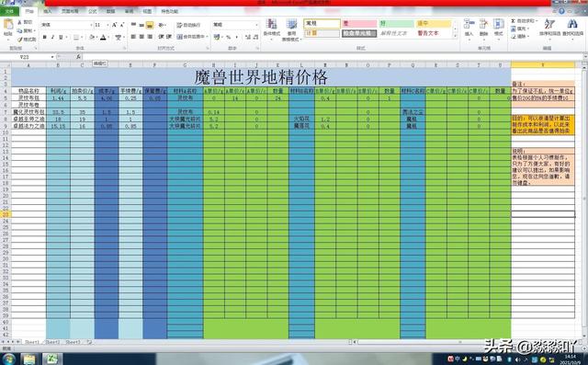588x365 pixels.
Task: Toggle middle vertical align
Action: (141, 25)
